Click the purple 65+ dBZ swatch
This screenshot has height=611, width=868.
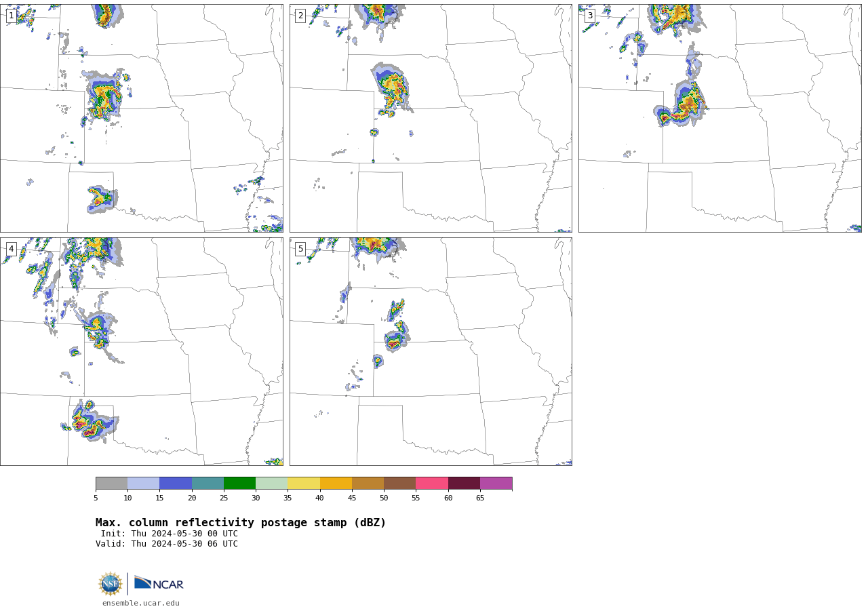coord(496,484)
